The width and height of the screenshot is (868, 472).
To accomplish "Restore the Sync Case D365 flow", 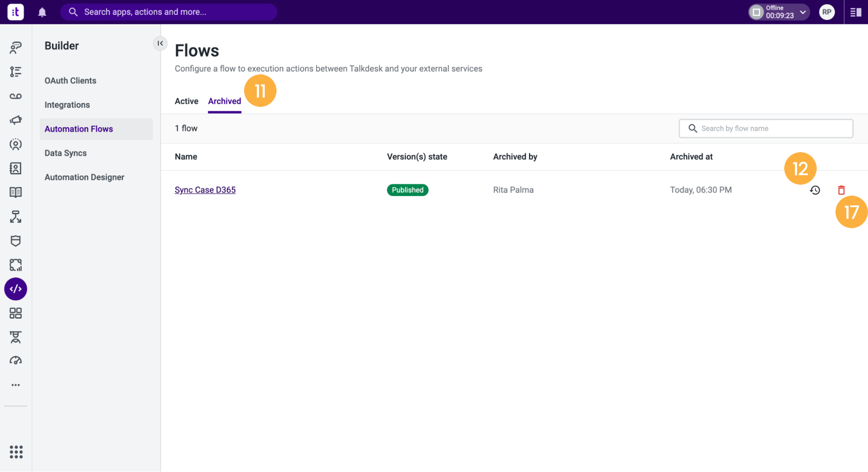I will (815, 190).
